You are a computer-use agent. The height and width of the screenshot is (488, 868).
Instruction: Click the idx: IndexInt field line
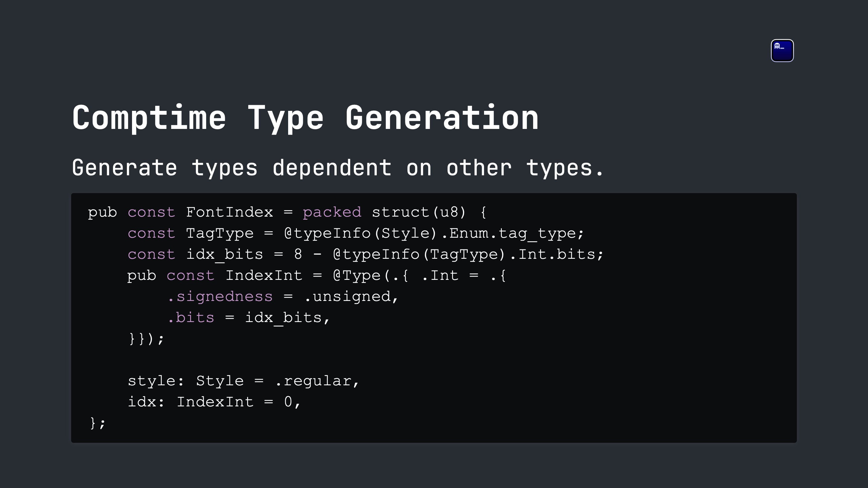[214, 402]
